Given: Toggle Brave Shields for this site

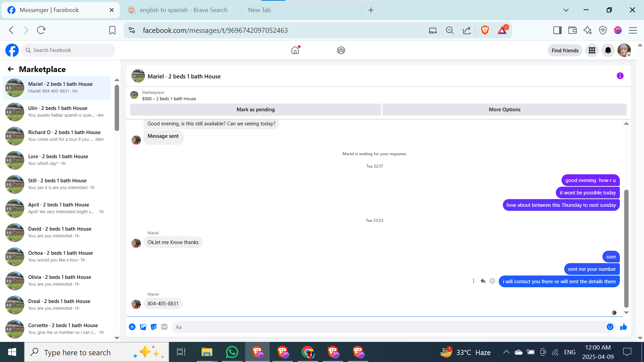Looking at the screenshot, I should pos(485,30).
